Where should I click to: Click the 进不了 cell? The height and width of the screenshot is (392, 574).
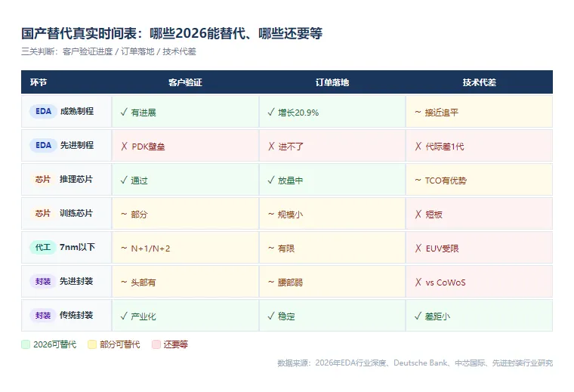click(332, 146)
